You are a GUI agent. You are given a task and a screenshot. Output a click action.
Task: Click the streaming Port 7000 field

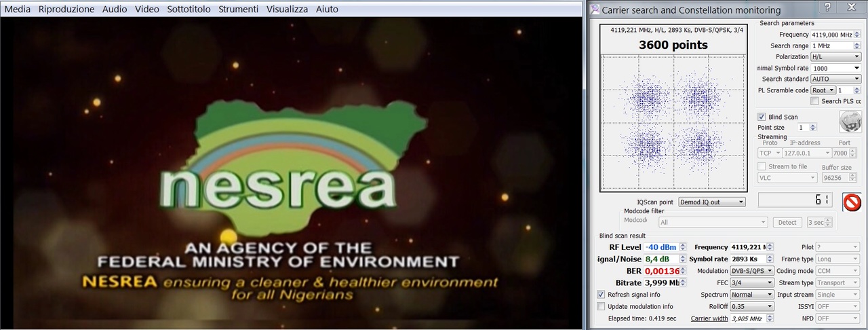(x=844, y=153)
